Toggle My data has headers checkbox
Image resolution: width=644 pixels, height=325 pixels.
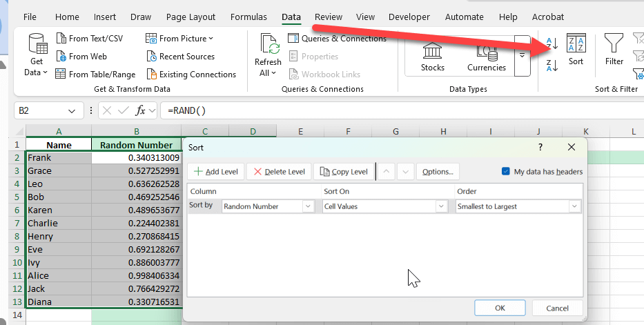click(505, 171)
